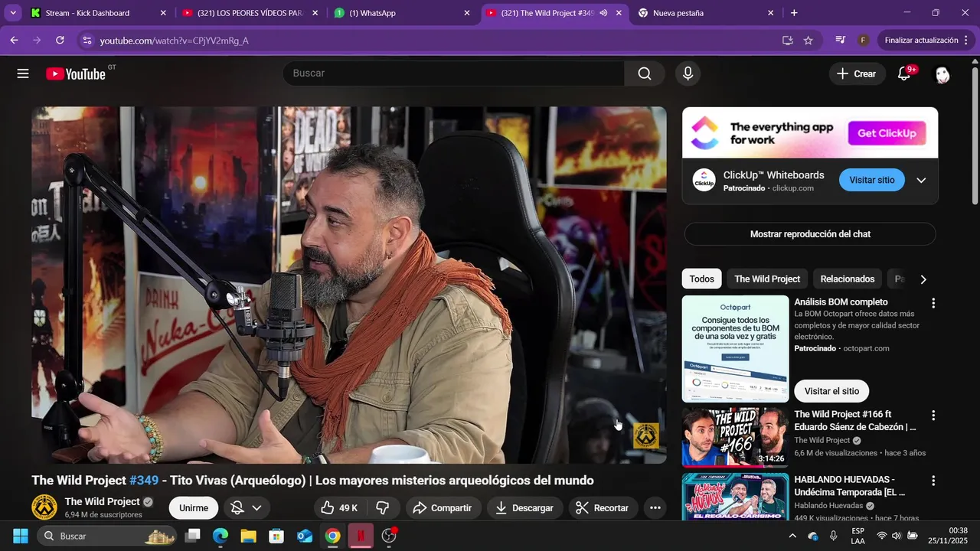View site information icon in address bar

pos(87,40)
